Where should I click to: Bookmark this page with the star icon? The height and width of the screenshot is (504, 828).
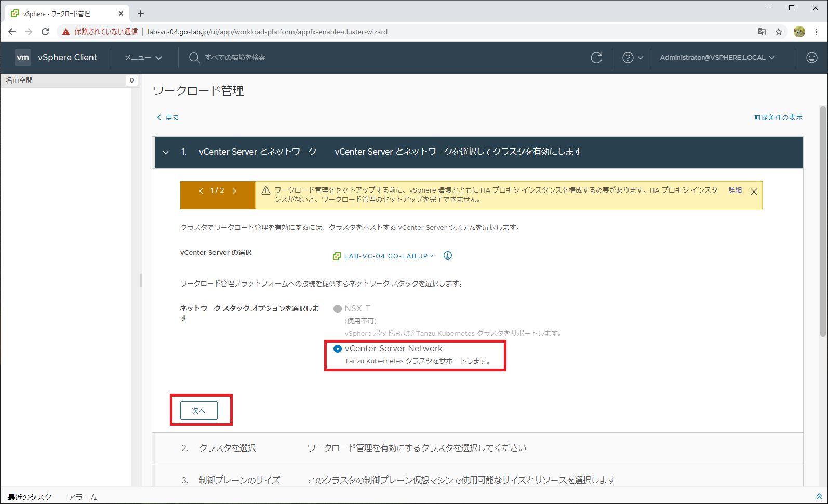click(779, 32)
